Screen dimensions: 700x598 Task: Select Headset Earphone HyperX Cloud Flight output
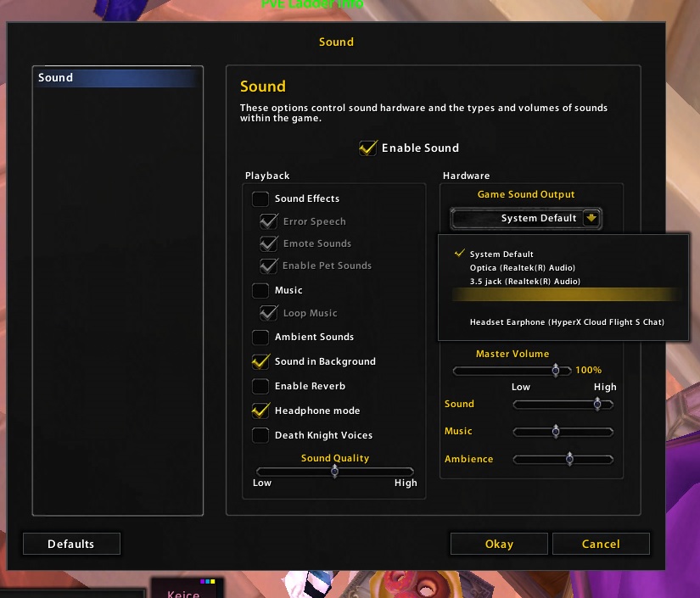pyautogui.click(x=567, y=321)
